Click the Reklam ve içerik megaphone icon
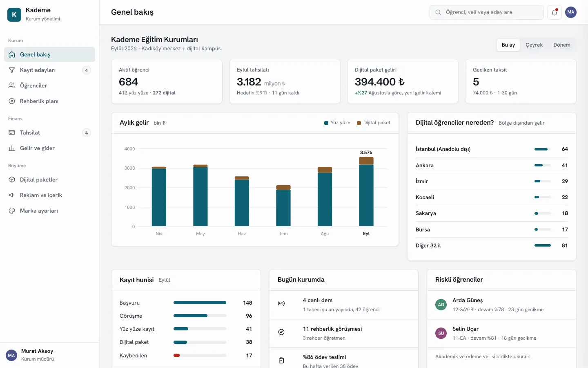This screenshot has height=368, width=588. tap(12, 195)
